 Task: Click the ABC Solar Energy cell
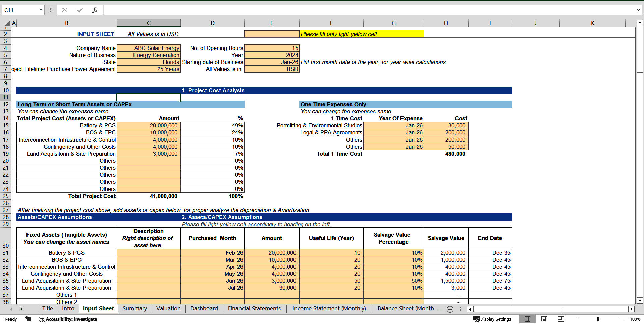(149, 48)
